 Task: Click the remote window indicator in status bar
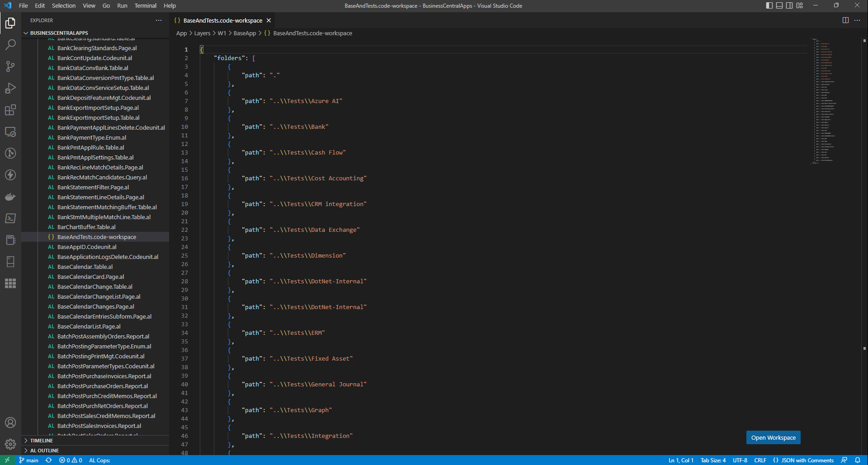coord(7,460)
